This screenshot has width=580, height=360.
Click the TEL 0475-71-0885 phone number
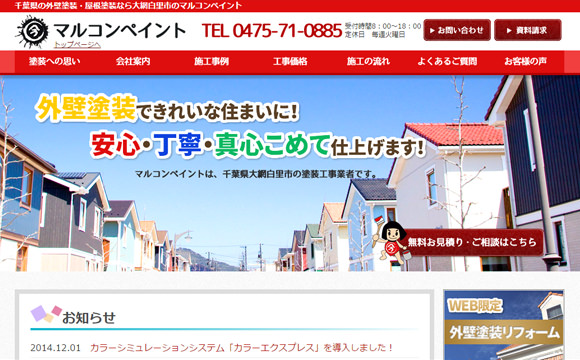click(272, 31)
